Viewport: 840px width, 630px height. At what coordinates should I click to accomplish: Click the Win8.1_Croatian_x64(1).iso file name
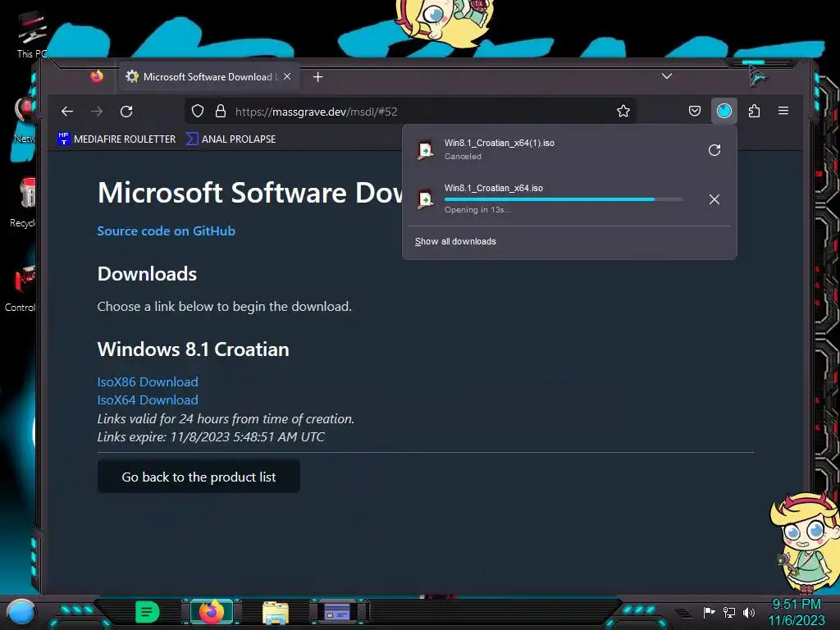click(x=500, y=143)
